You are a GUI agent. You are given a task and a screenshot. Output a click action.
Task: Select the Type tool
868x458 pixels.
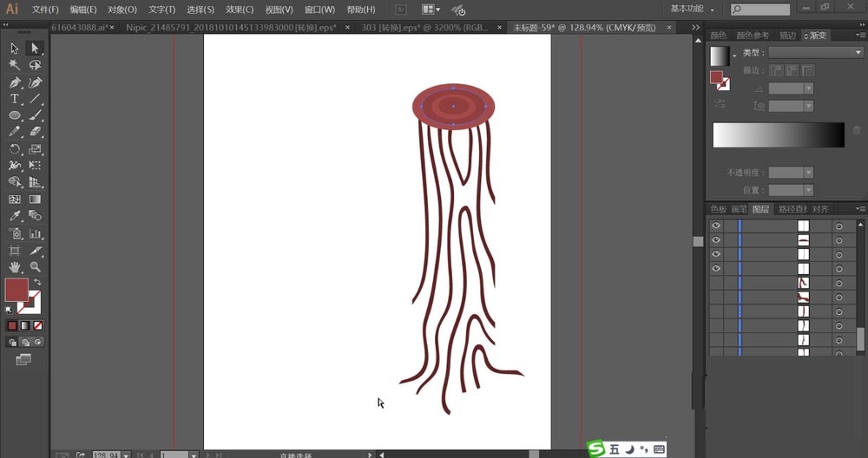(15, 99)
